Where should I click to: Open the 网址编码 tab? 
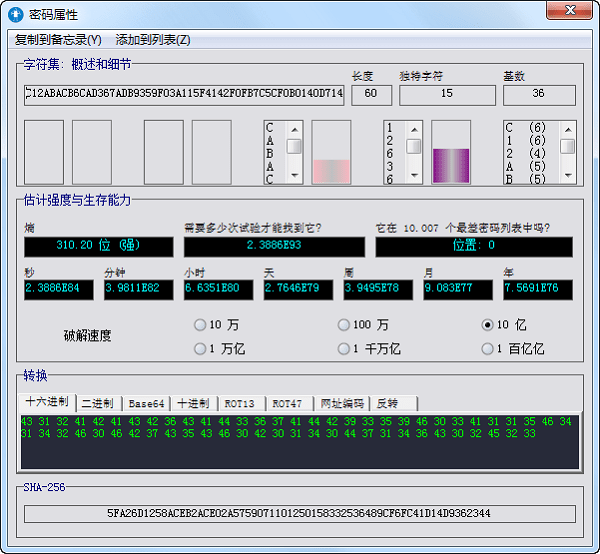pyautogui.click(x=341, y=403)
